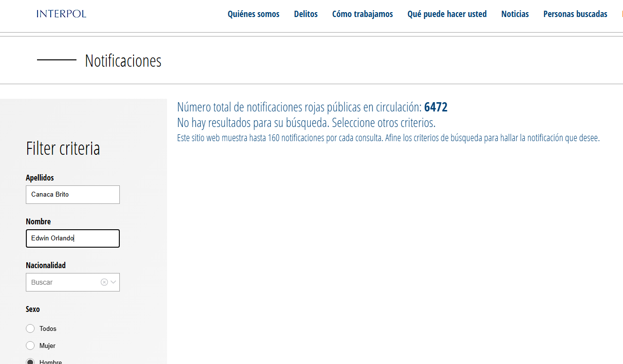The width and height of the screenshot is (623, 364).
Task: Open the Delitos menu
Action: (x=305, y=14)
